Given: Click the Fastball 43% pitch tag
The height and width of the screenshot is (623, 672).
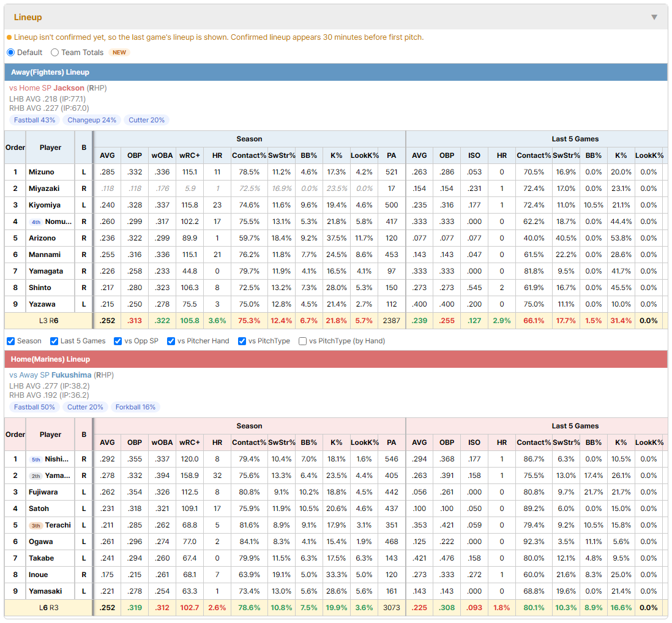Looking at the screenshot, I should [35, 120].
